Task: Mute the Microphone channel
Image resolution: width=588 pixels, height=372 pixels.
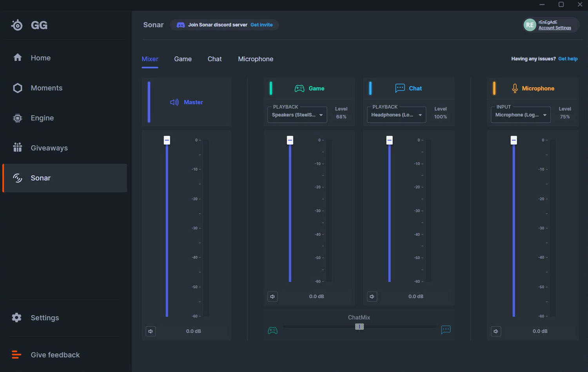Action: pyautogui.click(x=496, y=331)
